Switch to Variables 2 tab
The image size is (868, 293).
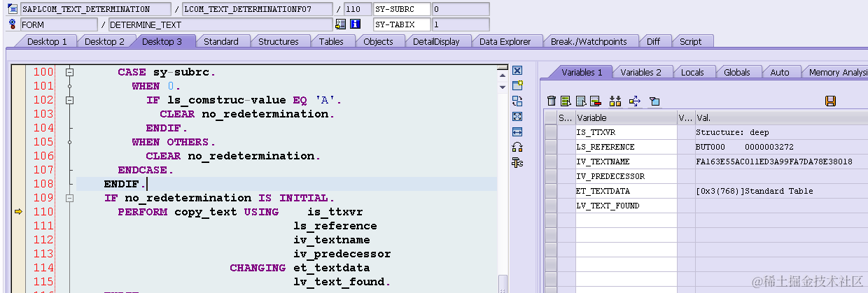pyautogui.click(x=641, y=72)
